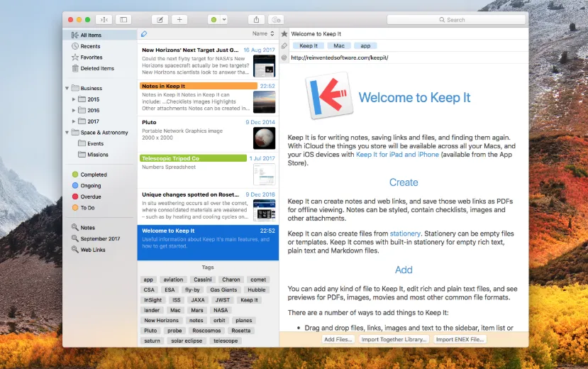Click into the Search field
The height and width of the screenshot is (369, 588).
coord(456,19)
